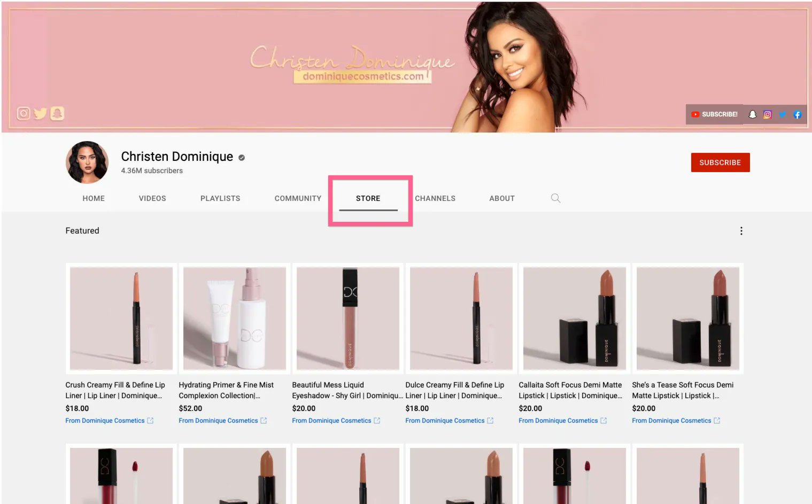The height and width of the screenshot is (504, 812).
Task: Open Beautiful Mess Liquid Eyeshadow product thumbnail
Action: tap(348, 318)
